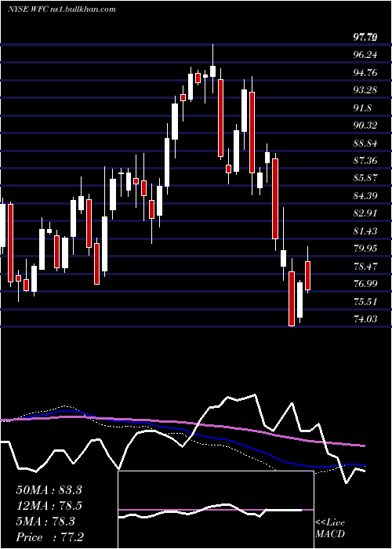Screen dimensions: 392x549
Task: Select the 96.24 price axis label
Action: (x=365, y=55)
